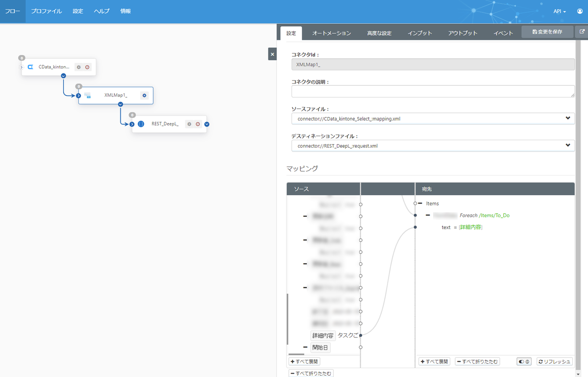Viewport: 588px width, 377px height.
Task: Click the REST_DeepL_ connector globe icon
Action: click(141, 124)
